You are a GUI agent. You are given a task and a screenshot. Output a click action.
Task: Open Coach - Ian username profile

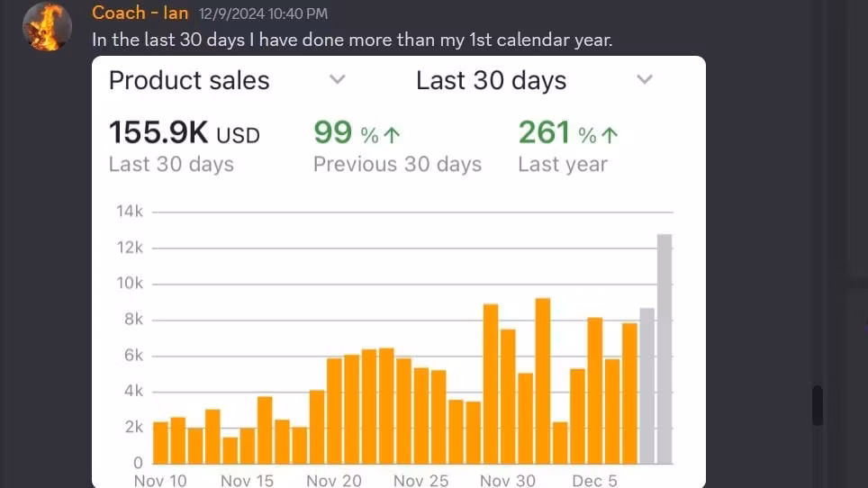click(140, 13)
